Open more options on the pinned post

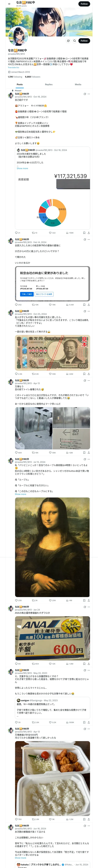pos(89,94)
